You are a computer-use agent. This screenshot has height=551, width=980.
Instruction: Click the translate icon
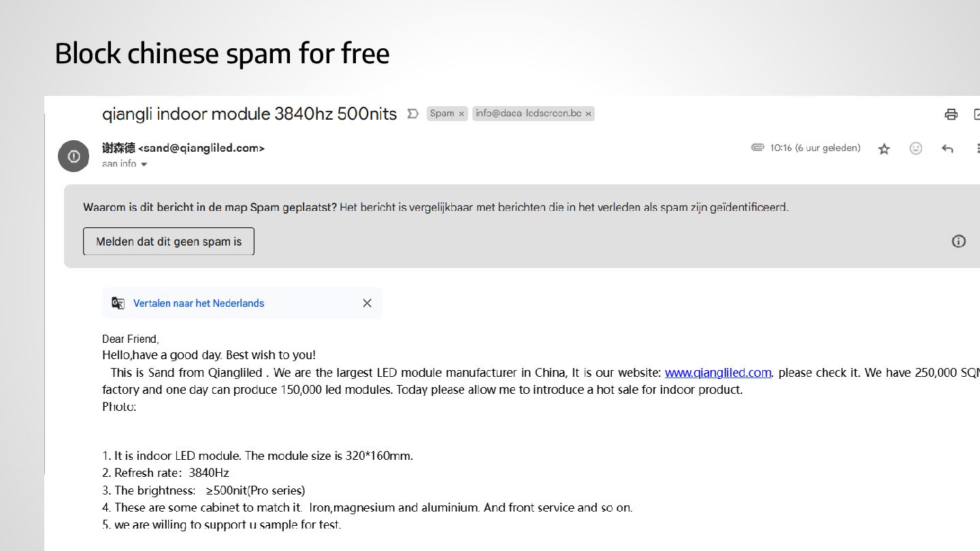(x=118, y=303)
